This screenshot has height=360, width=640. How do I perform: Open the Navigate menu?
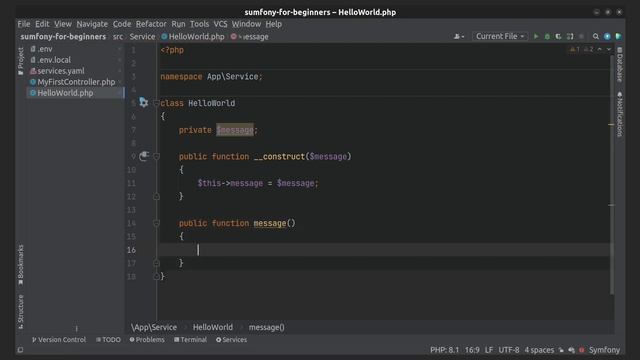[x=92, y=24]
